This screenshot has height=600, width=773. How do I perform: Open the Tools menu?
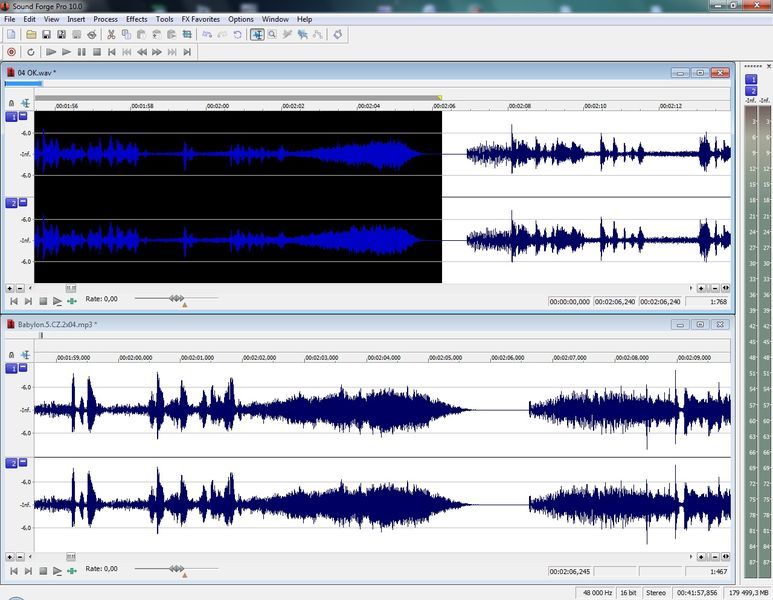(x=165, y=19)
